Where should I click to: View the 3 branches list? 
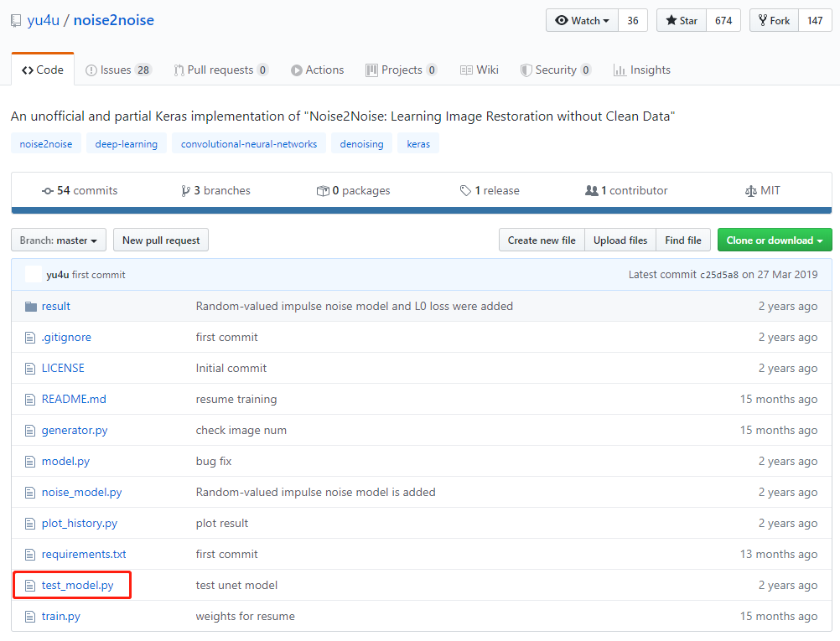215,191
